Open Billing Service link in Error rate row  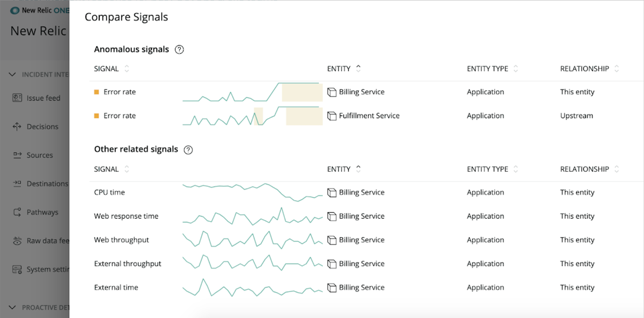coord(362,92)
